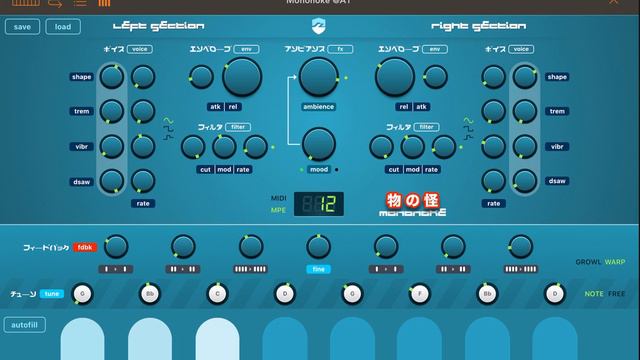Click the left section dsaw knob
Image resolution: width=640 pixels, height=360 pixels.
coord(112,181)
